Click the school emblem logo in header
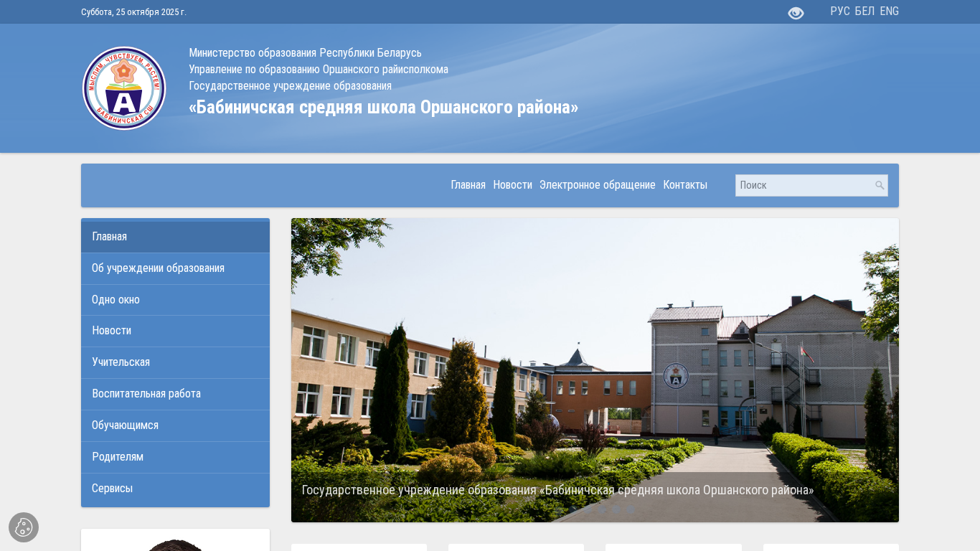The height and width of the screenshot is (551, 980). click(124, 88)
